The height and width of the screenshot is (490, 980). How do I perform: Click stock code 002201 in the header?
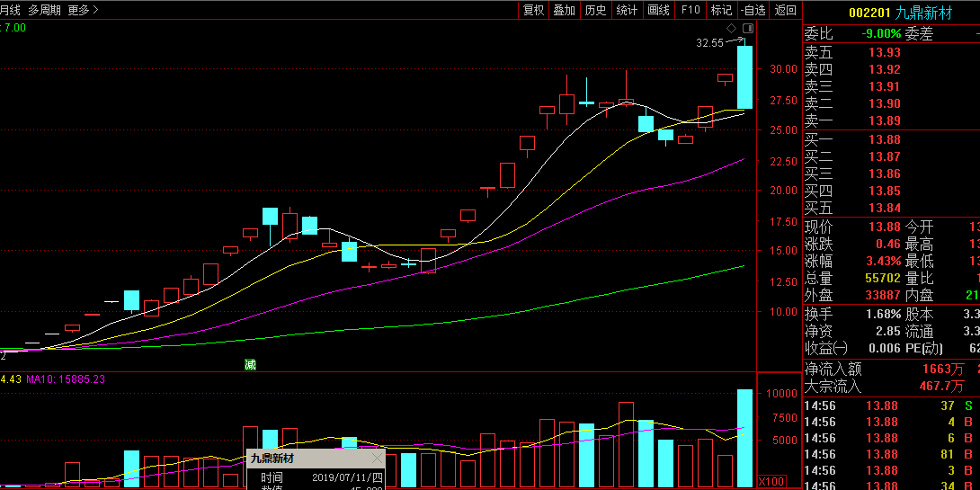[x=870, y=13]
